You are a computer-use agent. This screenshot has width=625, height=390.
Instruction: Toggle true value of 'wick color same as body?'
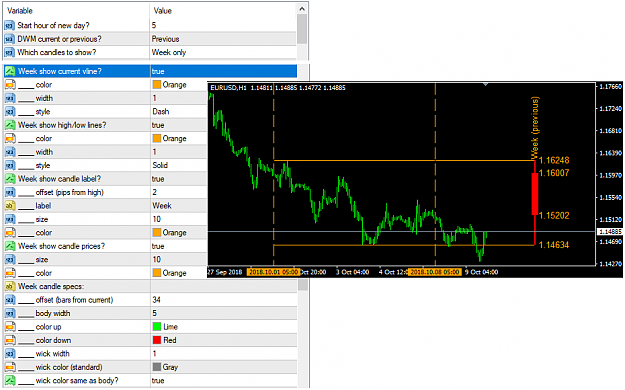158,381
